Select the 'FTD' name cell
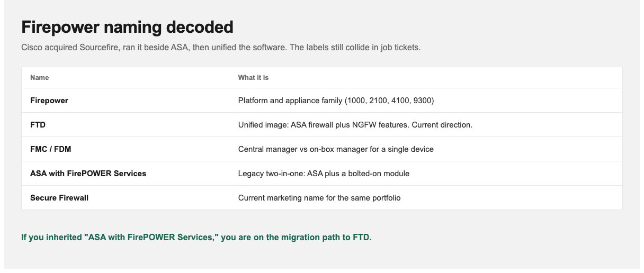The image size is (644, 273). point(38,125)
